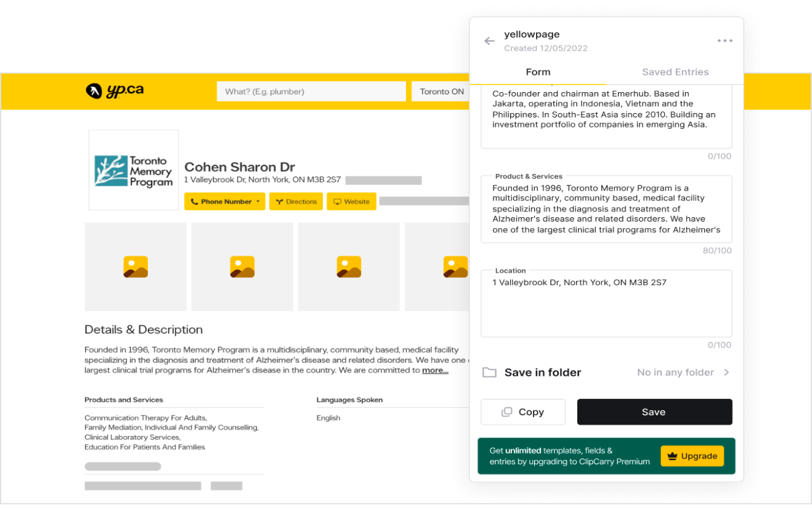812x508 pixels.
Task: Switch to the Saved Entries tab
Action: coord(675,72)
